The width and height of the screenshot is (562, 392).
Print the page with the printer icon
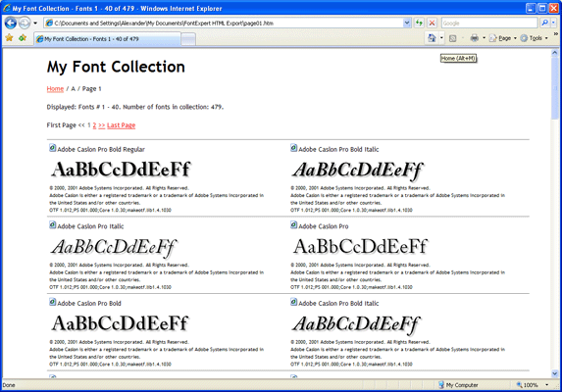(474, 38)
